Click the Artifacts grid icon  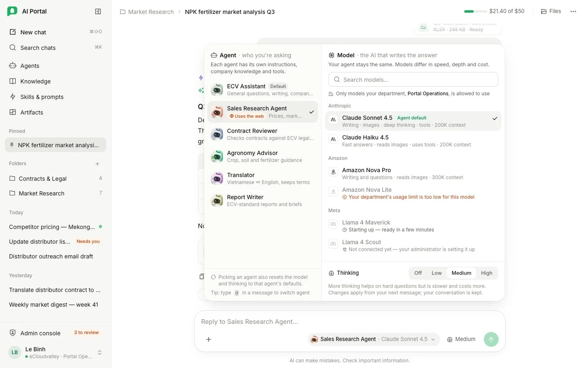click(x=13, y=112)
